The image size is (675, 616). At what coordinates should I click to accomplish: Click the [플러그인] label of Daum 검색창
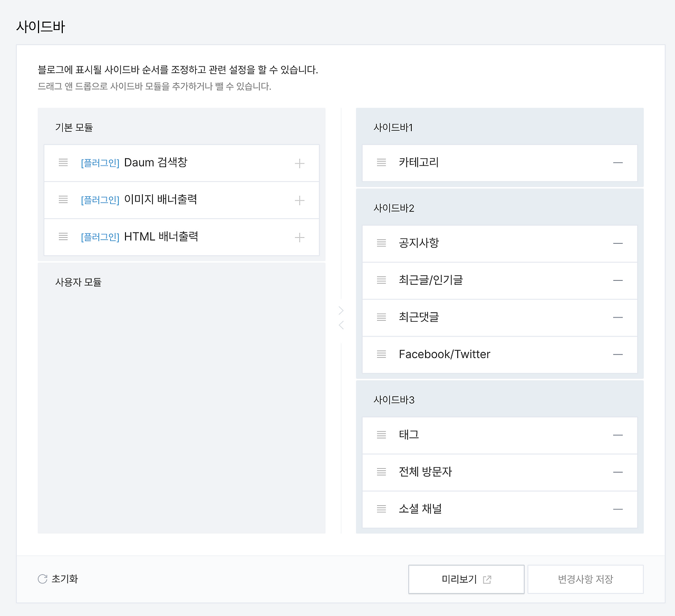tap(100, 162)
